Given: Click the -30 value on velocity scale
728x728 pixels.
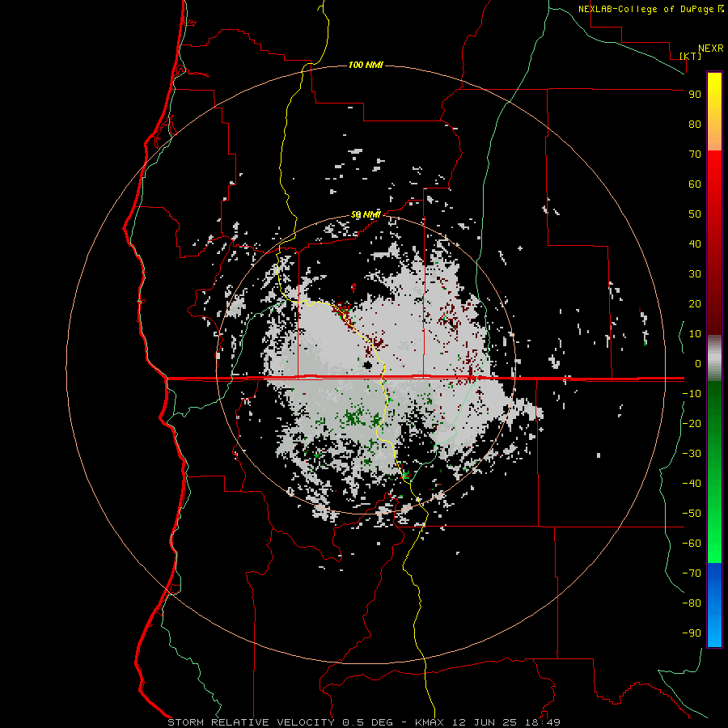Looking at the screenshot, I should 692,454.
